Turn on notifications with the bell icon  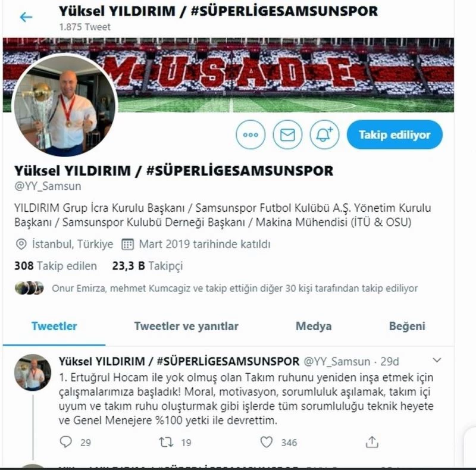(324, 134)
